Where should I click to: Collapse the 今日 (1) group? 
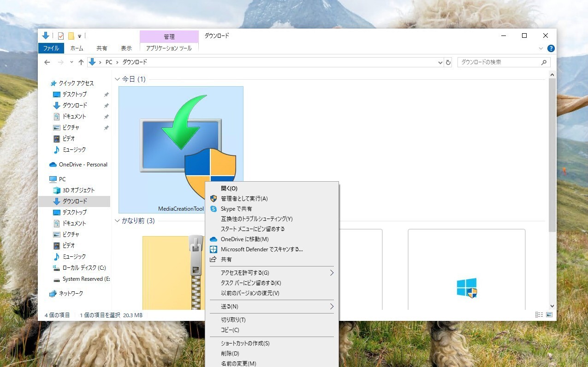[x=117, y=79]
